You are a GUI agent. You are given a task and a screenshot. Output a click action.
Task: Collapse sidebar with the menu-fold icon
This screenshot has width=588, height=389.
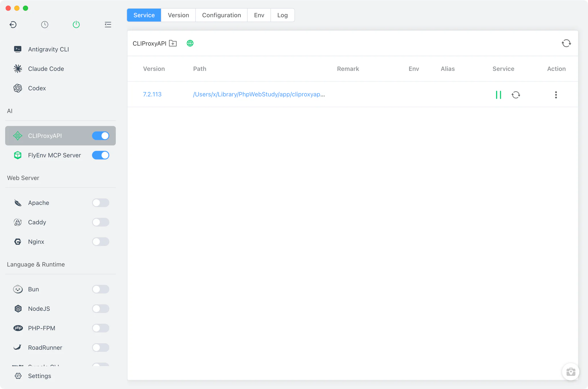[108, 25]
